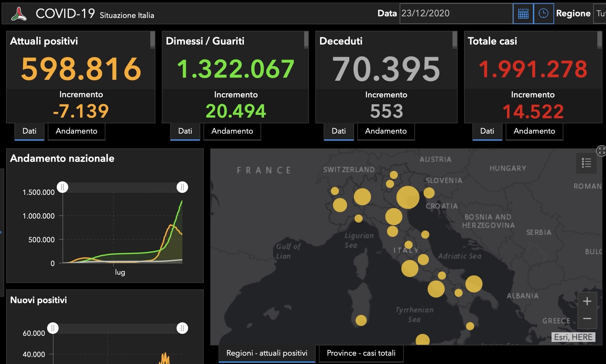Switch to Province - casi totali map tab
The width and height of the screenshot is (606, 364).
pyautogui.click(x=361, y=353)
